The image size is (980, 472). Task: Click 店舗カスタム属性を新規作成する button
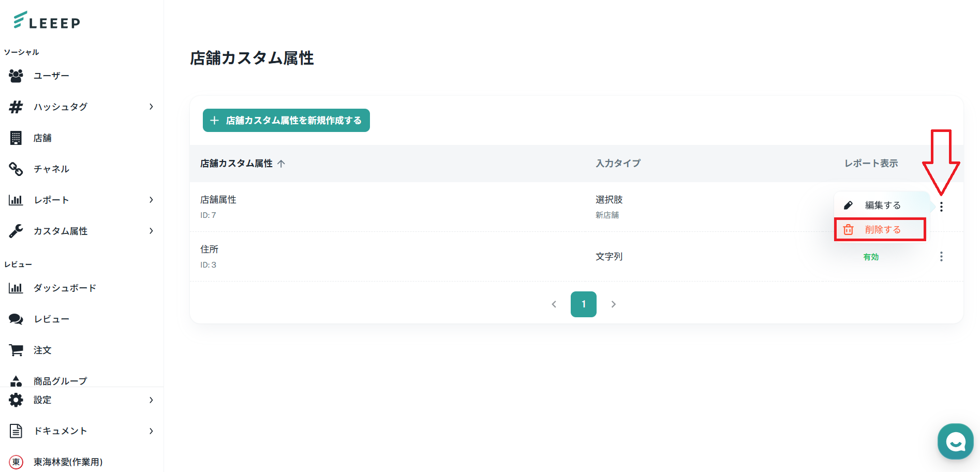(286, 121)
